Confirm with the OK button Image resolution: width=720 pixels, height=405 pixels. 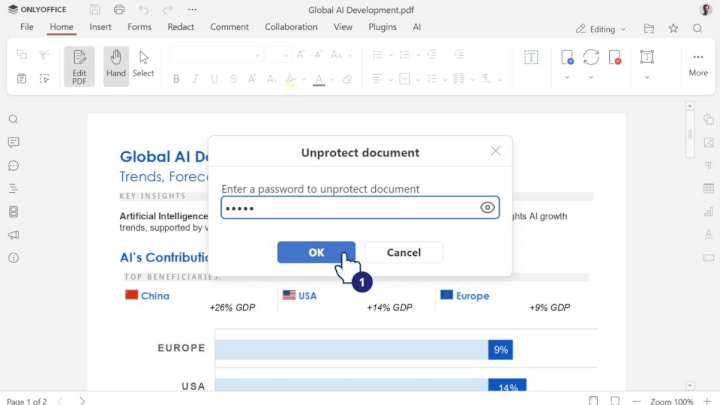[x=316, y=252]
